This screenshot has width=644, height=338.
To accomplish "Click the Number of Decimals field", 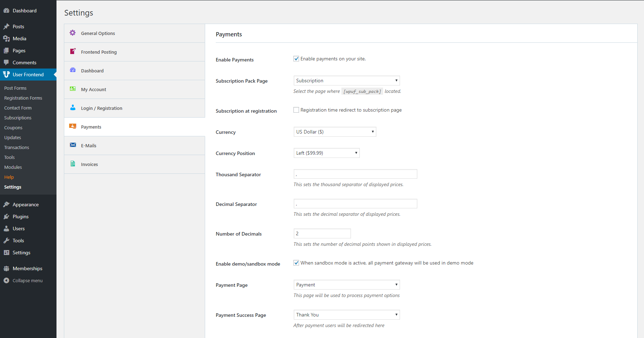I will tap(322, 233).
